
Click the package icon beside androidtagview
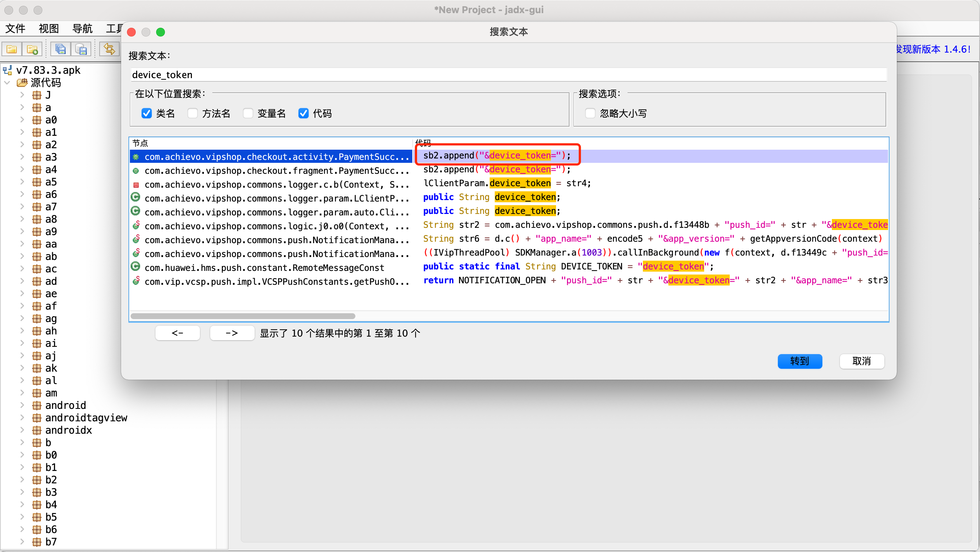coord(36,418)
